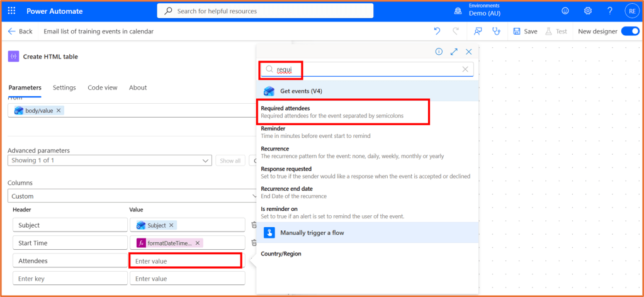This screenshot has width=644, height=297.
Task: Open the Columns Custom dropdown
Action: pos(132,196)
